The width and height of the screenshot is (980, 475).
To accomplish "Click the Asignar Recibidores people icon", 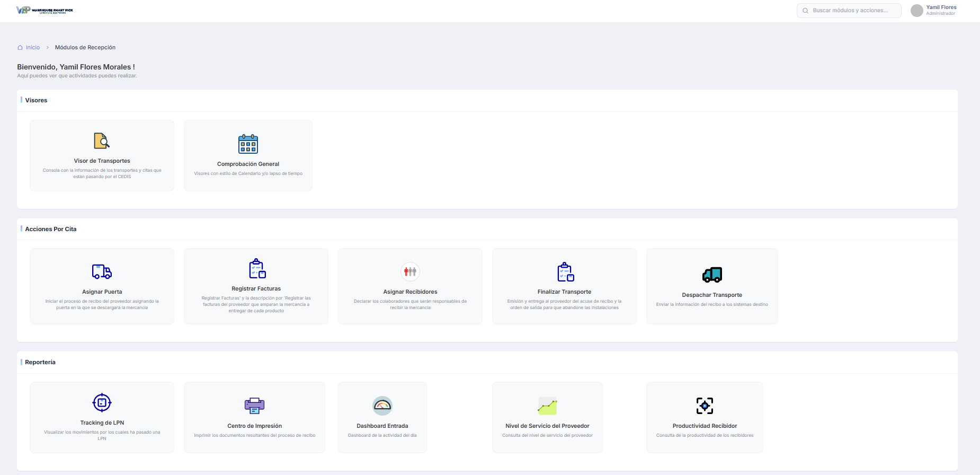I will tap(410, 271).
